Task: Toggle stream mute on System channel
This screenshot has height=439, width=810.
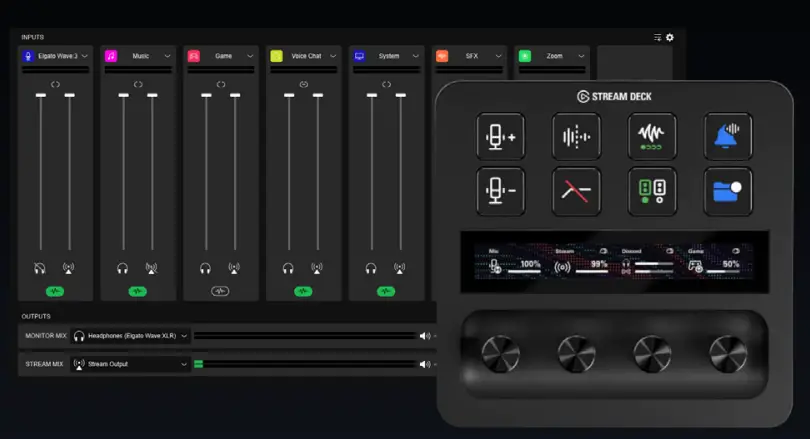Action: tap(400, 268)
